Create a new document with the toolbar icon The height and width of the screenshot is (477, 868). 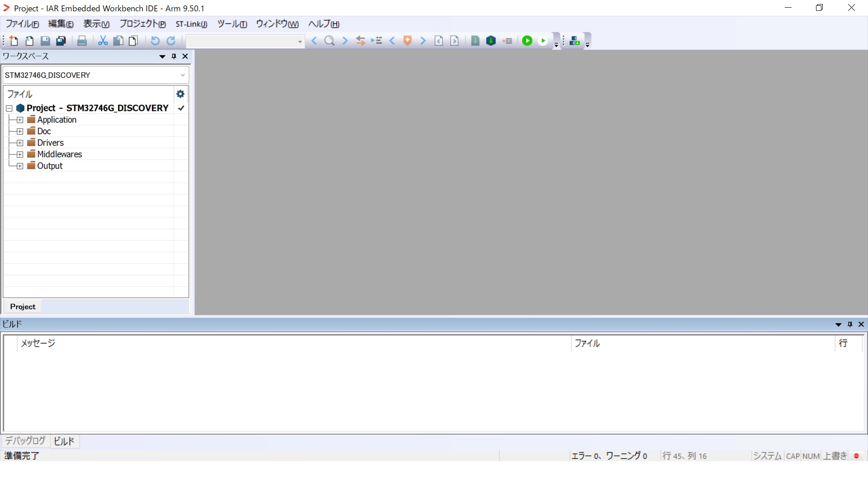click(14, 41)
